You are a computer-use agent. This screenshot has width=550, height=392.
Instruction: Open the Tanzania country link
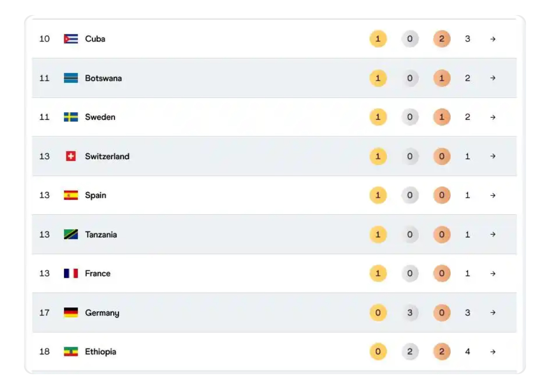101,235
